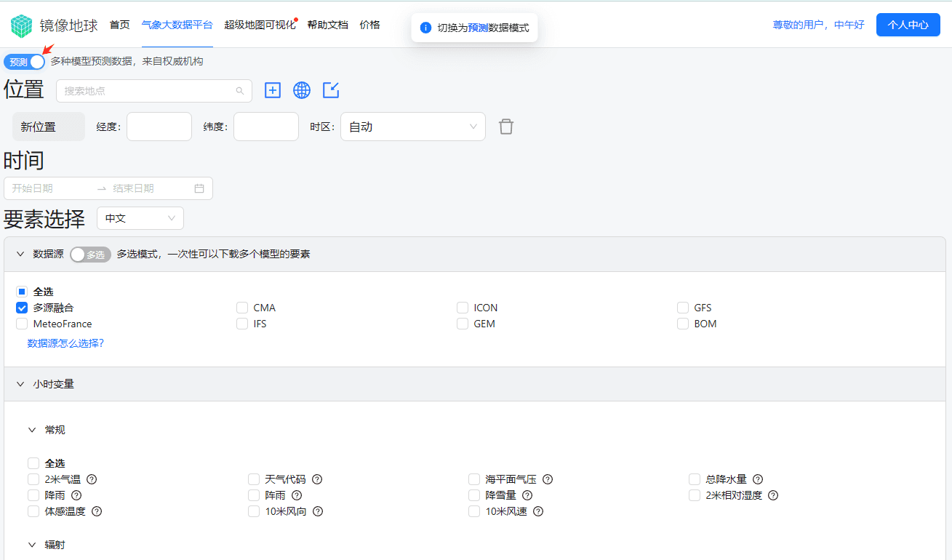Image resolution: width=952 pixels, height=560 pixels.
Task: Open the 数据源怎么选择? link
Action: 65,343
